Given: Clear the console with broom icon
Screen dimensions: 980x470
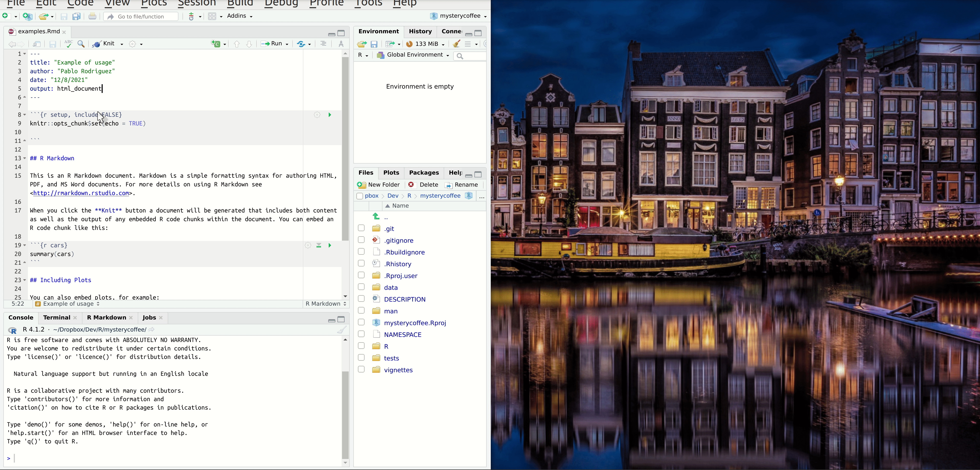Looking at the screenshot, I should 342,330.
